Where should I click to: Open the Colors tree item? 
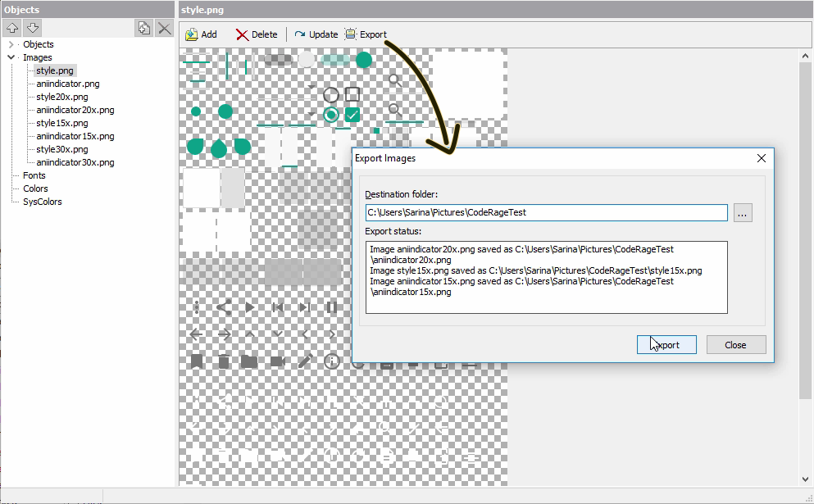[x=35, y=188]
